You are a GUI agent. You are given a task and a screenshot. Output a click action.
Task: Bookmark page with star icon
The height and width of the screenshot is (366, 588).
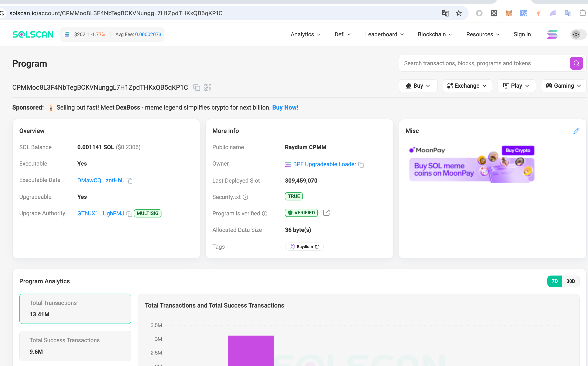coord(459,13)
